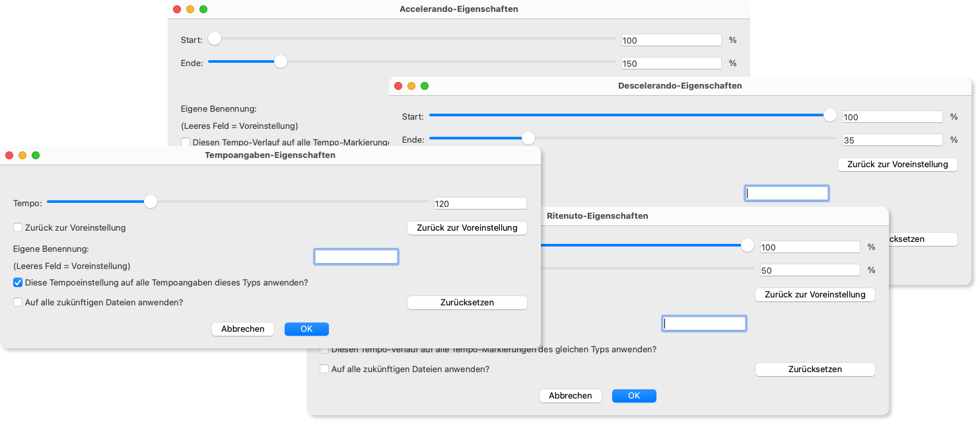Uncheck Diese Tempoeinstellung auf alle Tempoangaben anwenden
Viewport: 980px width, 423px height.
point(18,283)
